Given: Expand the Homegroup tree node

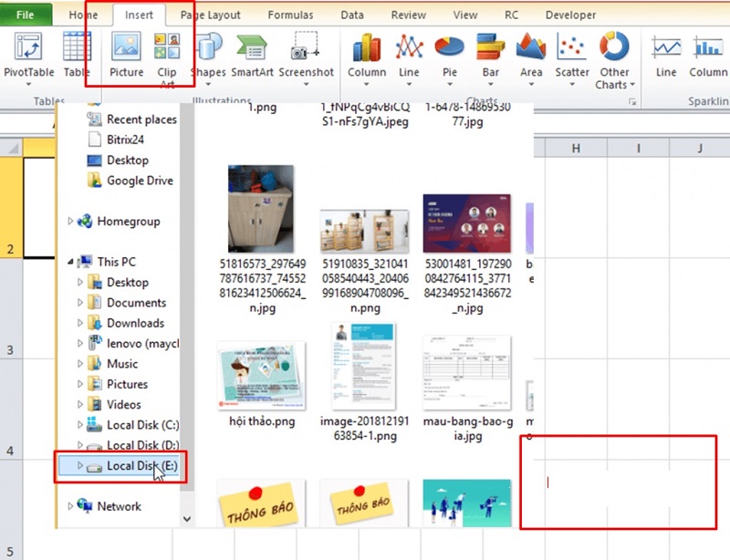Looking at the screenshot, I should 71,221.
